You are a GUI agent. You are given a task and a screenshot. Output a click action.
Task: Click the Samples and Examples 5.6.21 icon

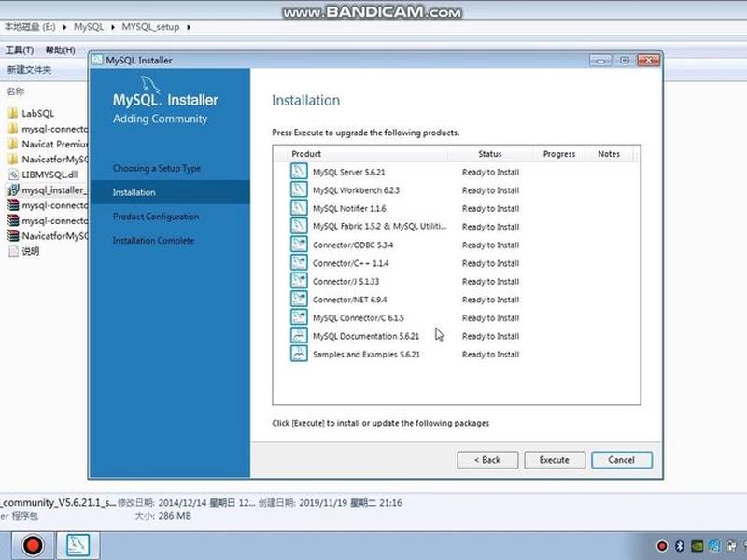[x=299, y=354]
